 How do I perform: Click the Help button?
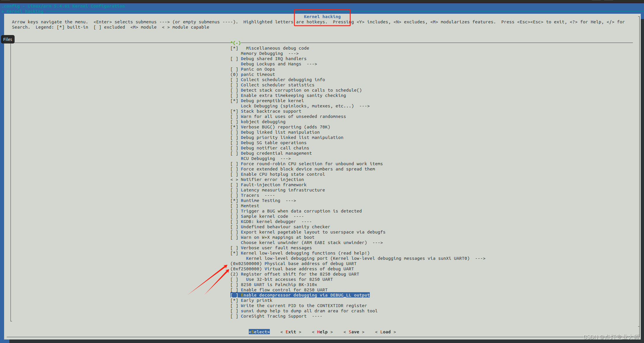click(322, 332)
